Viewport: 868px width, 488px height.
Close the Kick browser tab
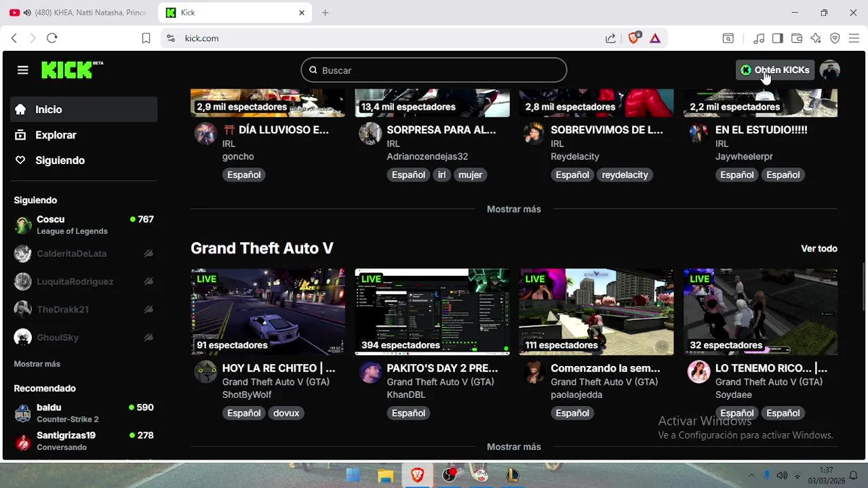[302, 13]
